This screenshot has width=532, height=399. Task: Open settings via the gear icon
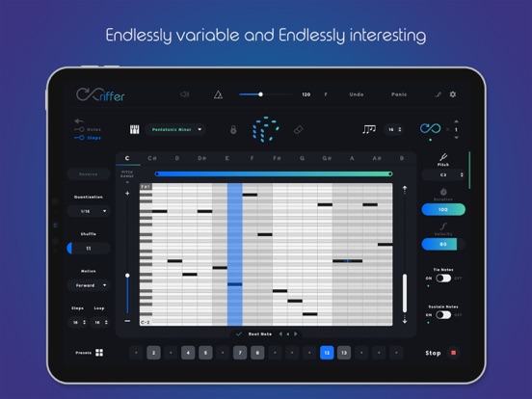click(x=453, y=94)
